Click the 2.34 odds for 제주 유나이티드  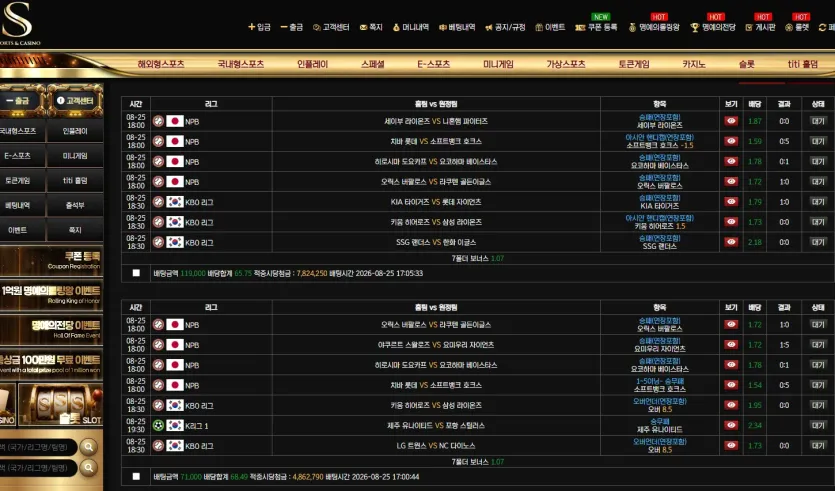(755, 425)
